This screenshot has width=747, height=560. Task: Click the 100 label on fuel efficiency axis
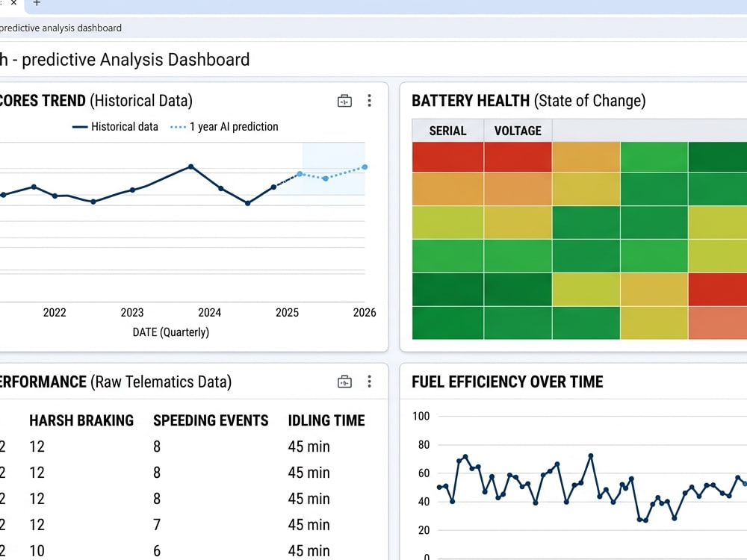[x=421, y=416]
